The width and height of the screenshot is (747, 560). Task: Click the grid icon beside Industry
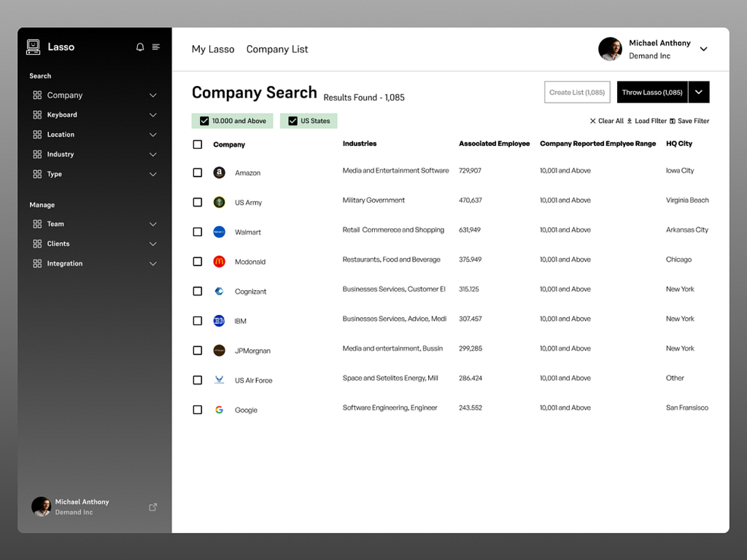coord(37,154)
